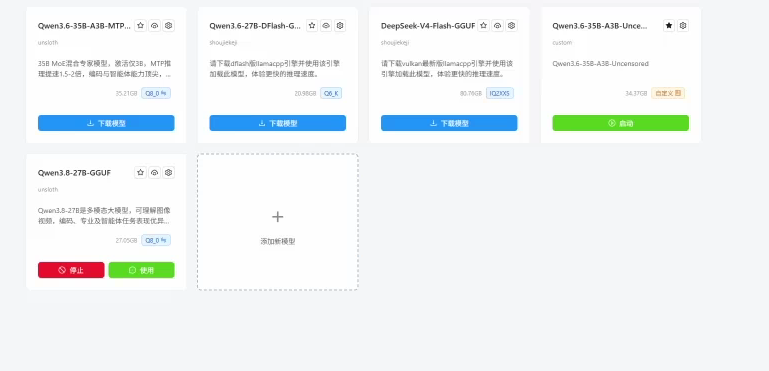Click cloud icon on DeepSeek-V4-Flash-GGUF card
Viewport: 769px width, 371px height.
(x=498, y=26)
